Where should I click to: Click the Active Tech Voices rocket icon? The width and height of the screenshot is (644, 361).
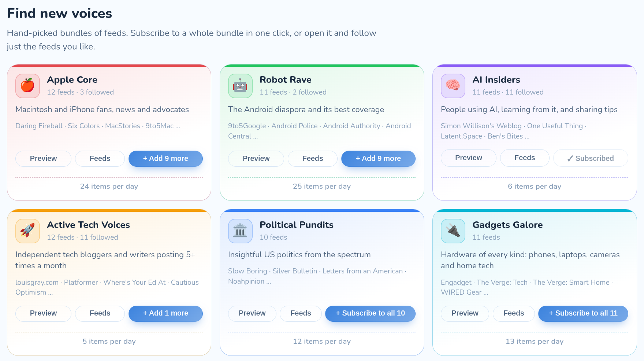(x=27, y=231)
